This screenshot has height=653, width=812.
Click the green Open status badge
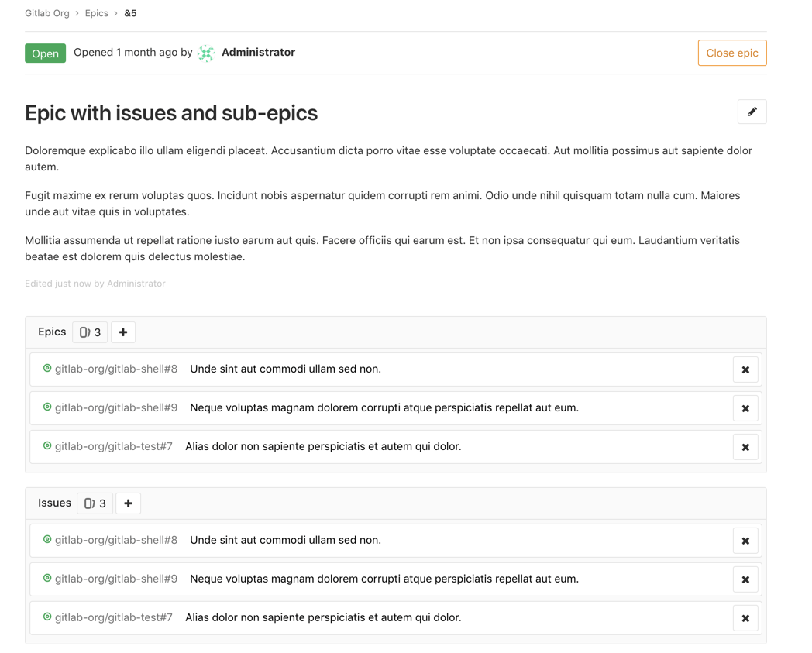coord(45,53)
